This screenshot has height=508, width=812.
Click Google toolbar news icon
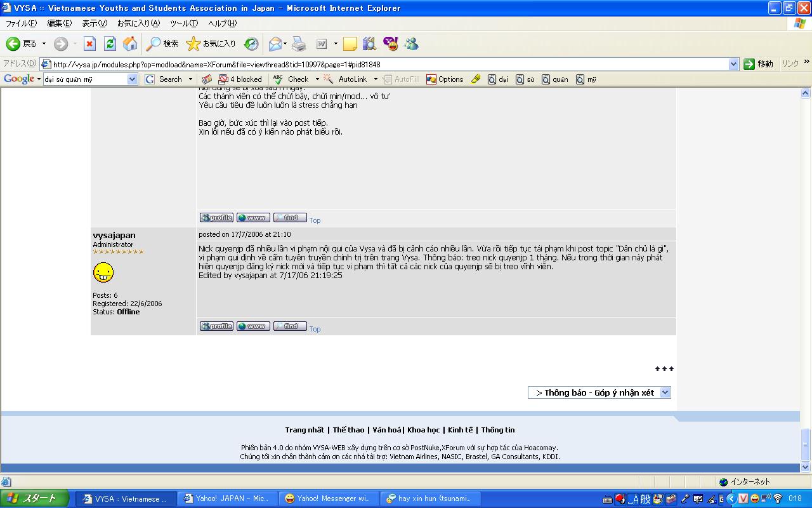tap(207, 79)
